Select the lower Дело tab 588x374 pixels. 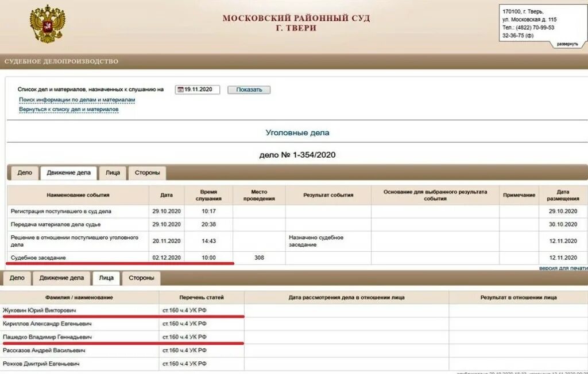[17, 278]
